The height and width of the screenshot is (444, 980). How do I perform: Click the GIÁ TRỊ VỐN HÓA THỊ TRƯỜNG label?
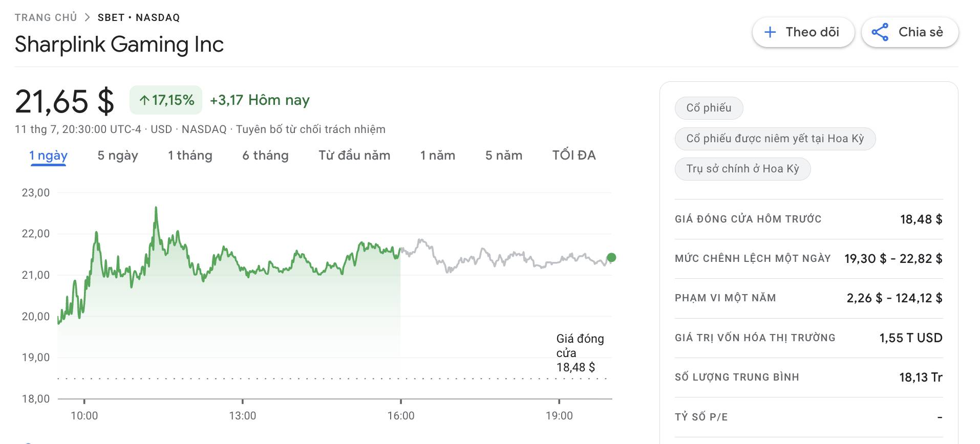[755, 338]
